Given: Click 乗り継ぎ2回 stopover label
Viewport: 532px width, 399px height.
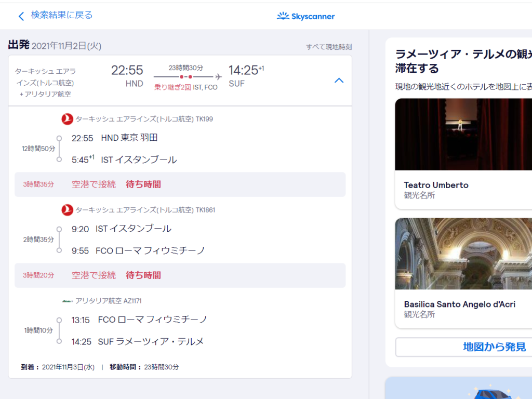Looking at the screenshot, I should tap(172, 87).
